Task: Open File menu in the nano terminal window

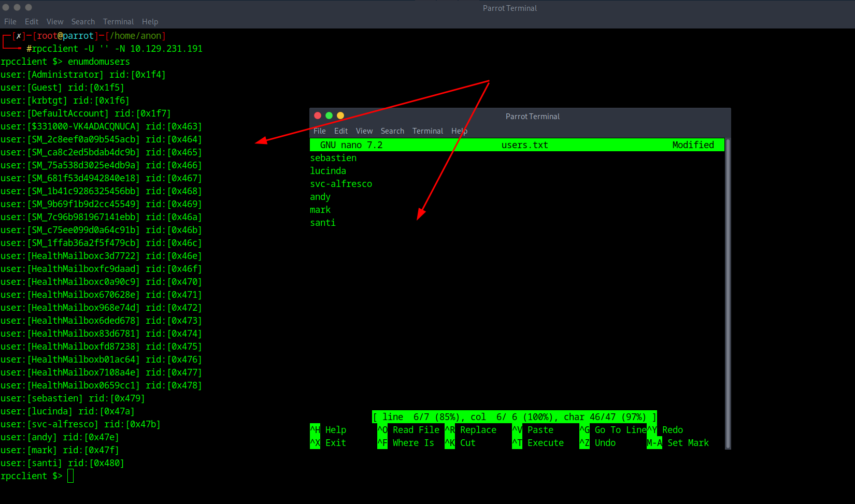Action: point(320,131)
